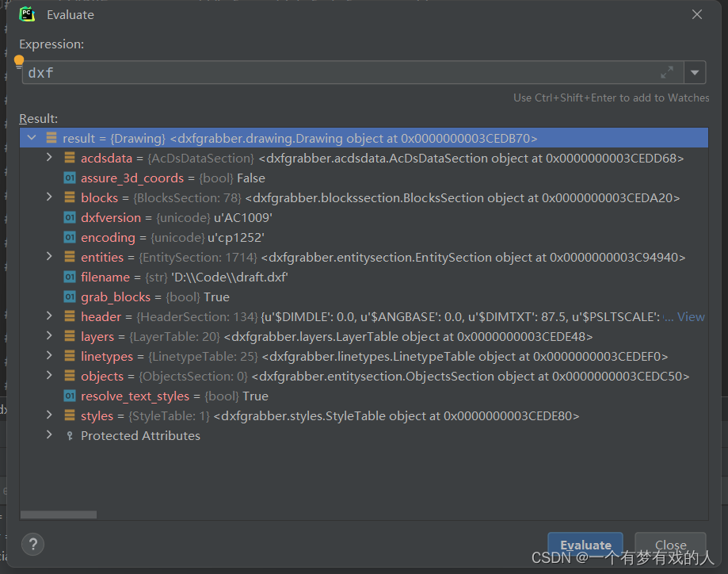Screen dimensions: 728x574
Task: Click the list icon beside objects
Action: click(x=70, y=376)
